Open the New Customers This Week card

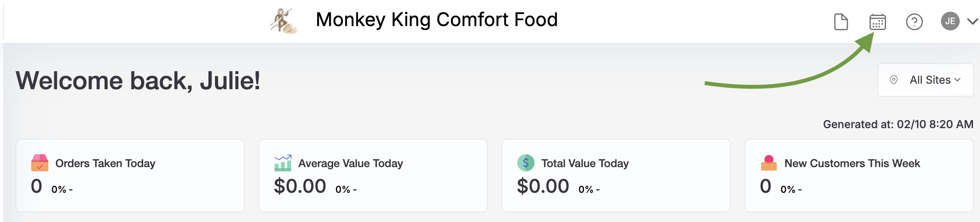click(859, 175)
